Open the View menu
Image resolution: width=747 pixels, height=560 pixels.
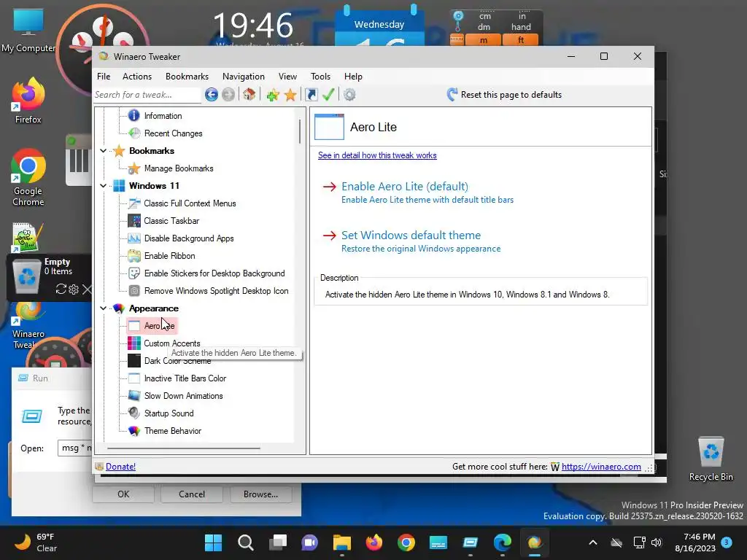click(287, 76)
